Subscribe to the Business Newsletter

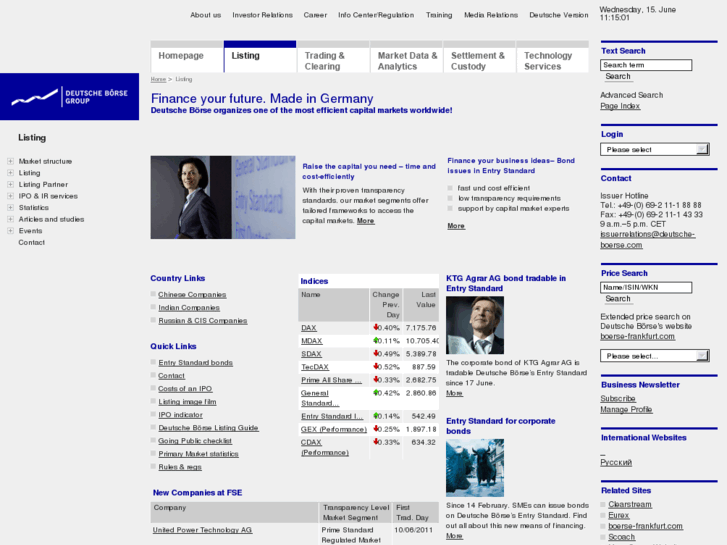618,398
